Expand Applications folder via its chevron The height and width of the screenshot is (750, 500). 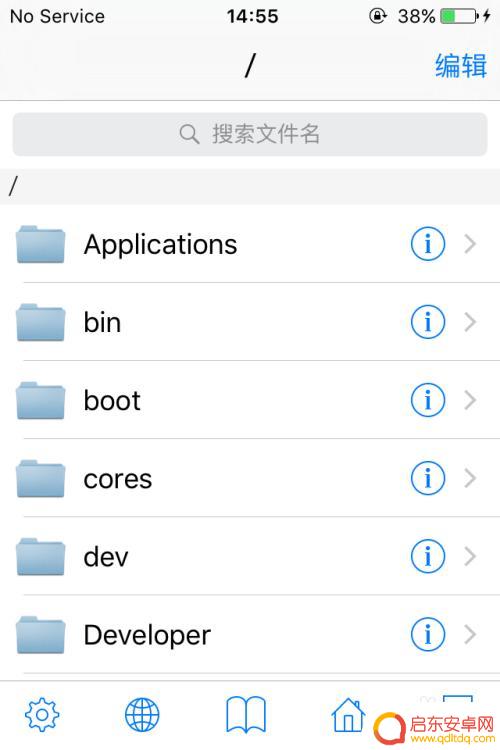click(x=470, y=244)
